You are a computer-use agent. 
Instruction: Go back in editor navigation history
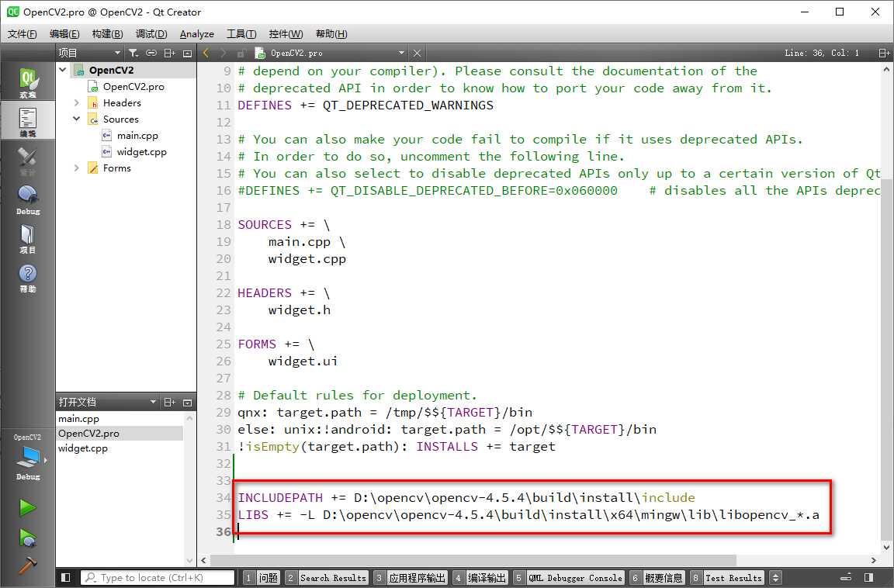coord(206,53)
